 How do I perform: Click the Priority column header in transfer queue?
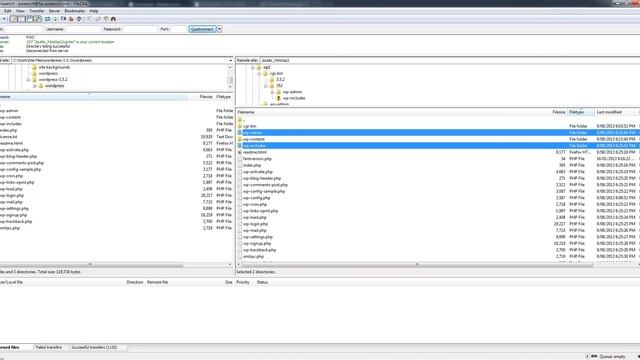[x=243, y=282]
